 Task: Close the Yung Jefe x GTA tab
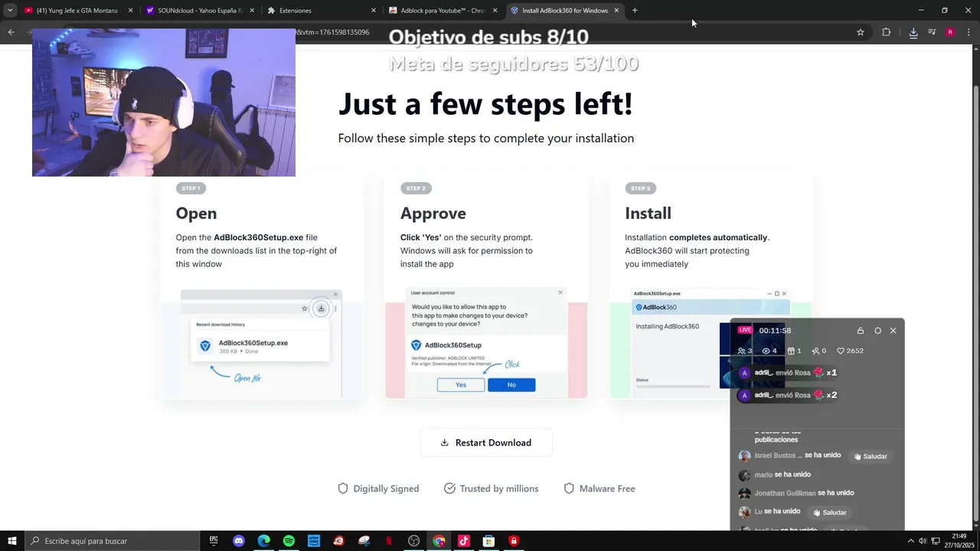(130, 11)
